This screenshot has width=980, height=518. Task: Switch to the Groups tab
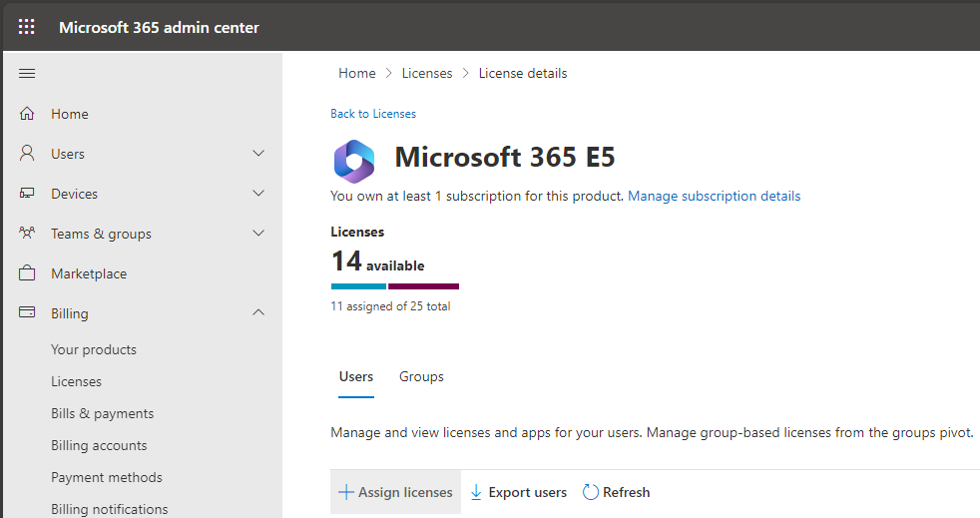tap(421, 377)
